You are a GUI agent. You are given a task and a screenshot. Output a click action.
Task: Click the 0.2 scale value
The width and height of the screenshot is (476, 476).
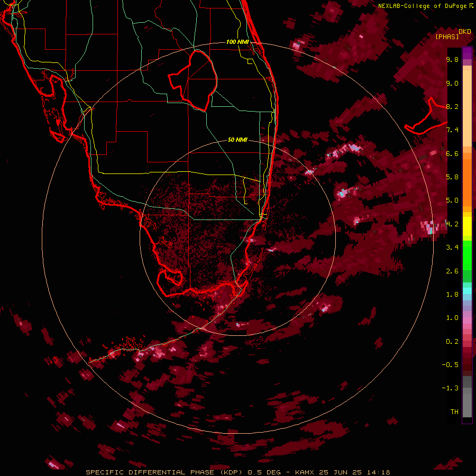click(x=452, y=342)
